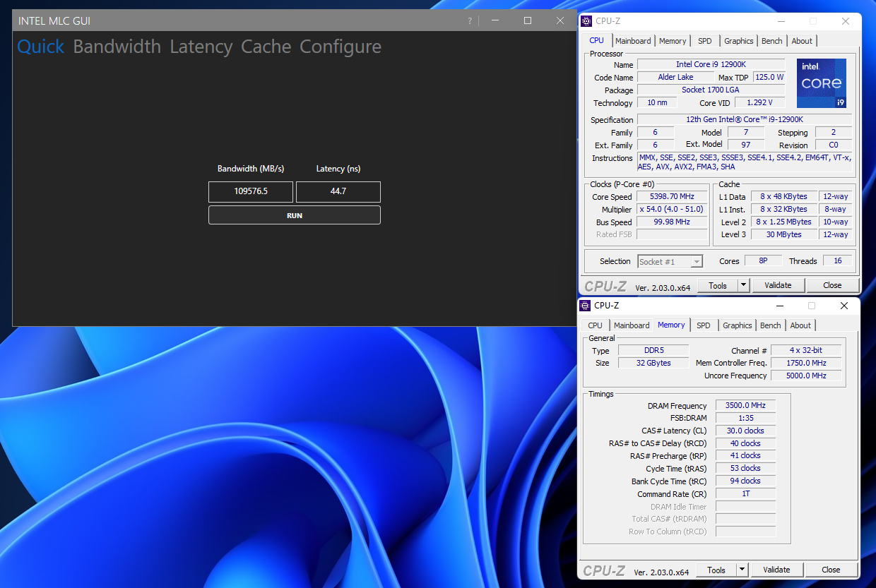Viewport: 876px width, 588px height.
Task: Click the memory Type value DDR5
Action: tap(653, 351)
